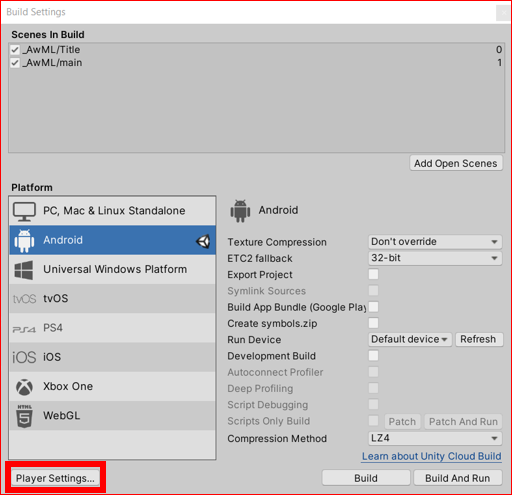Check the Create symbols.zip checkbox
This screenshot has width=512, height=495.
click(x=373, y=323)
